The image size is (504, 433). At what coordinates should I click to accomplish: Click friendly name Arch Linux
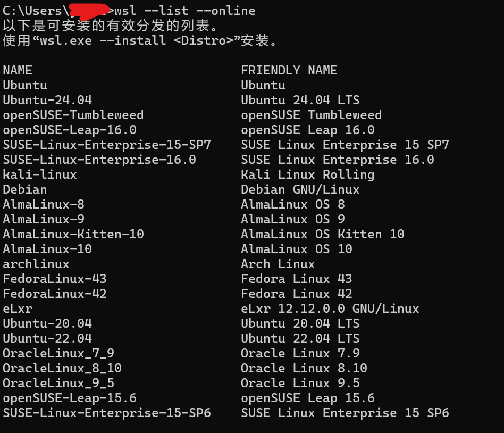coord(278,264)
